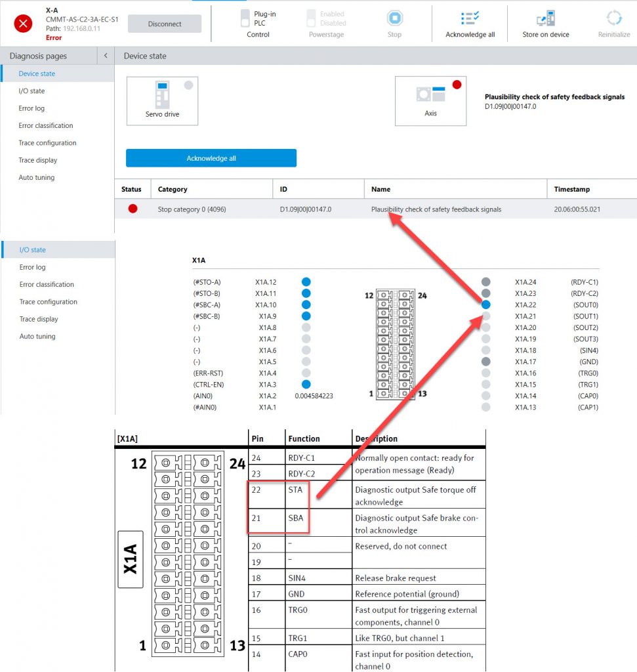
Task: Click the X1A.9 #SBC-B indicator
Action: 306,316
